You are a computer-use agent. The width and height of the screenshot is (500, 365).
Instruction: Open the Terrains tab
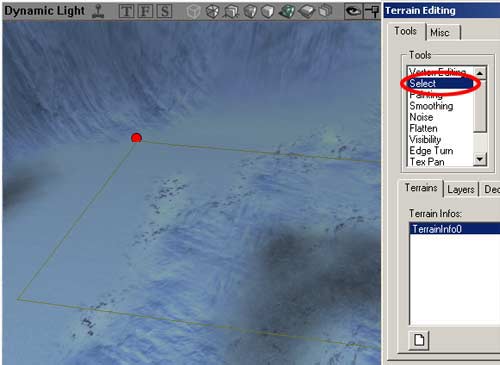click(x=421, y=188)
